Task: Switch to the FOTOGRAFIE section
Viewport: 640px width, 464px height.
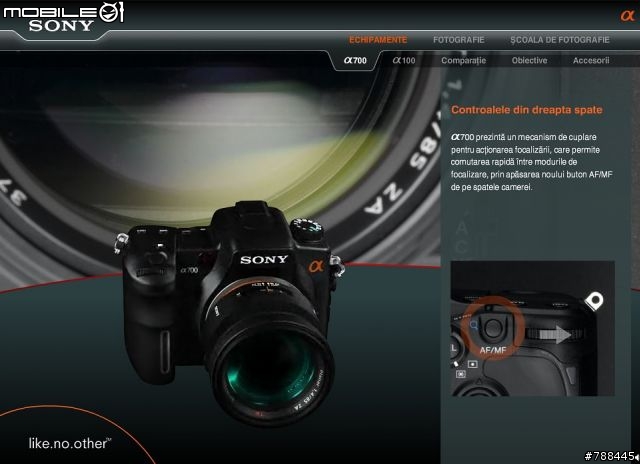Action: (459, 40)
